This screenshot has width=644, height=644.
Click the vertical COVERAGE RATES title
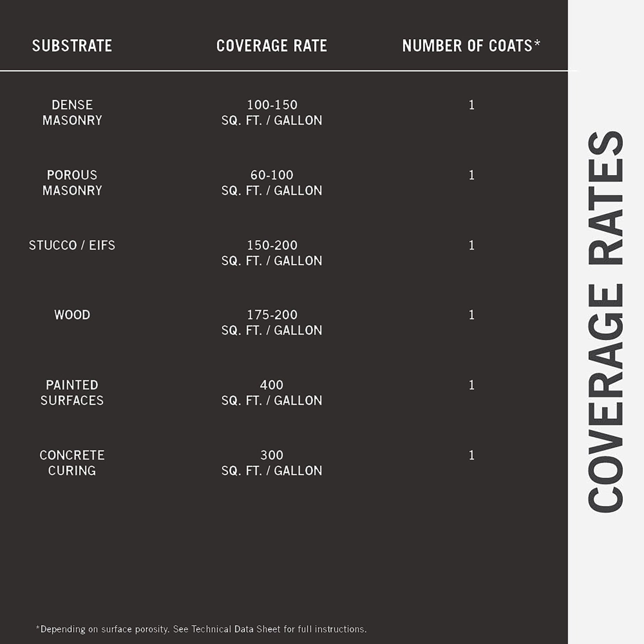point(606,322)
